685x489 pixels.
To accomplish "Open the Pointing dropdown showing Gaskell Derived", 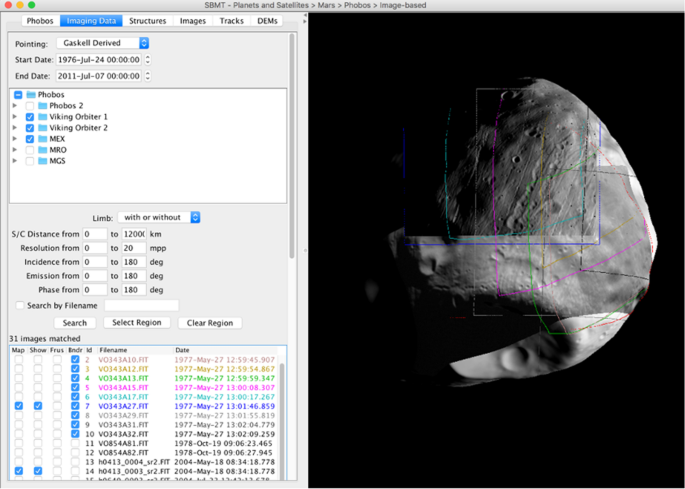I will pos(102,43).
